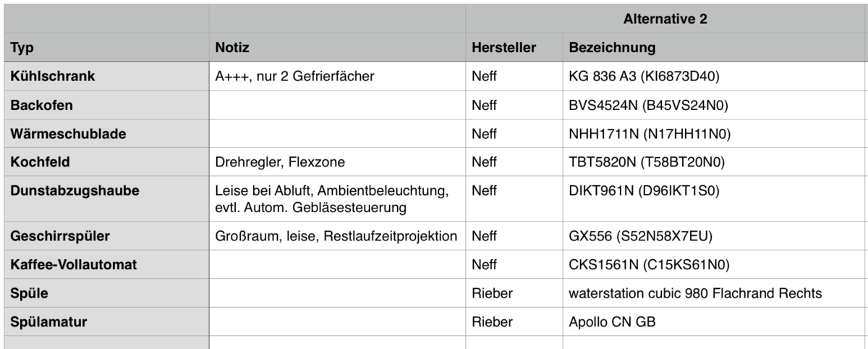868x349 pixels.
Task: Click the 'CKS1561N (C15KS61N0)' cell
Action: [x=648, y=265]
